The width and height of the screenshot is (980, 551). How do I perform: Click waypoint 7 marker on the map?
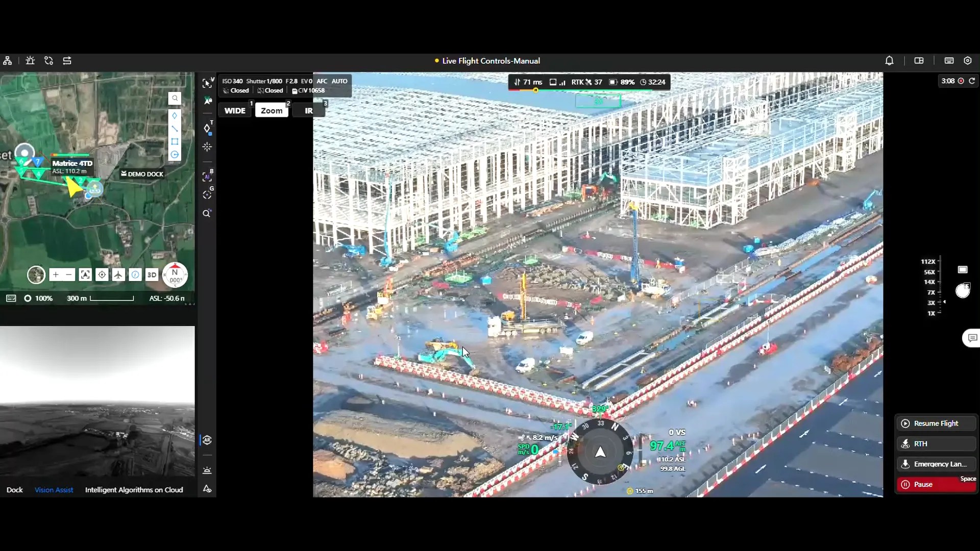[x=37, y=162]
